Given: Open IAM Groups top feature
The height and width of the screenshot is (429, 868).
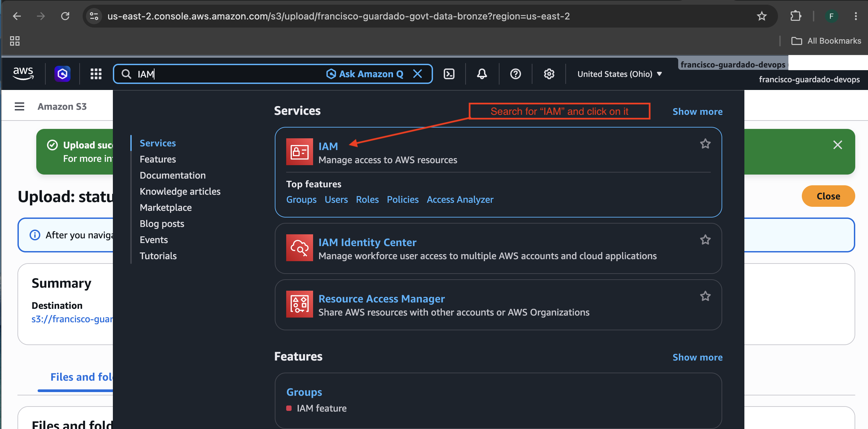Looking at the screenshot, I should [301, 200].
